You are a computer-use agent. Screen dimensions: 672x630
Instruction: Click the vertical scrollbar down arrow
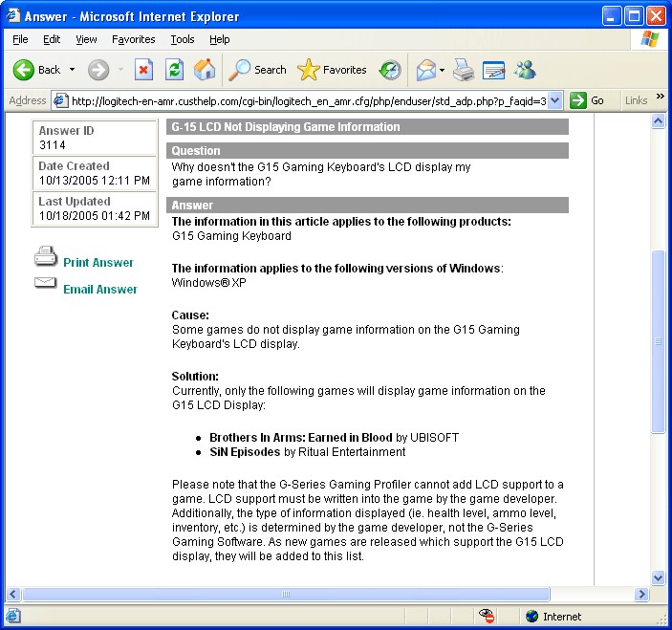pos(658,577)
